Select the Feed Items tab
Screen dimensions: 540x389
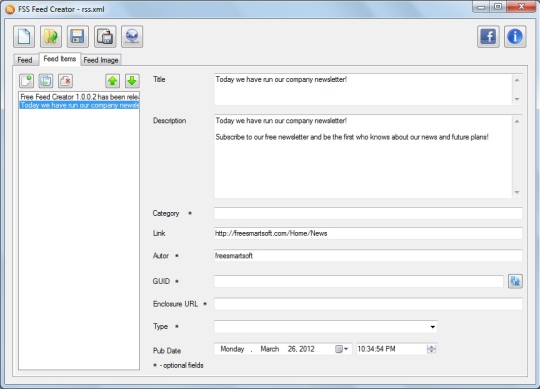click(60, 59)
